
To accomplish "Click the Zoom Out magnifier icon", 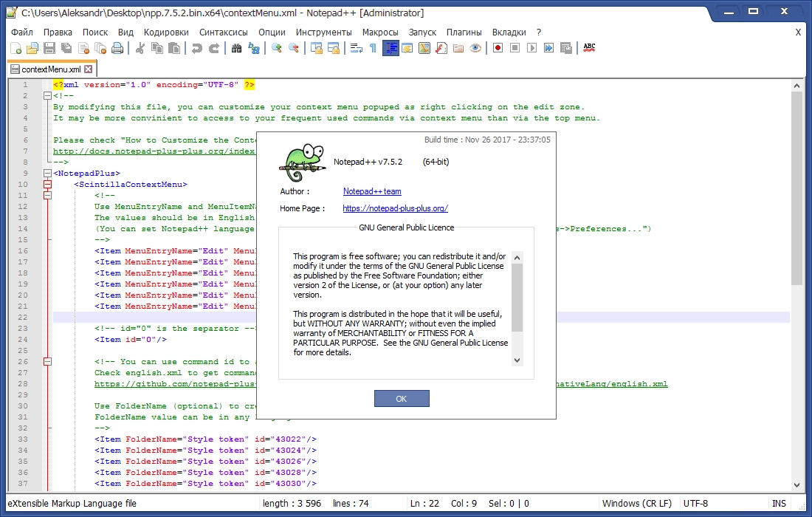I will click(x=294, y=48).
